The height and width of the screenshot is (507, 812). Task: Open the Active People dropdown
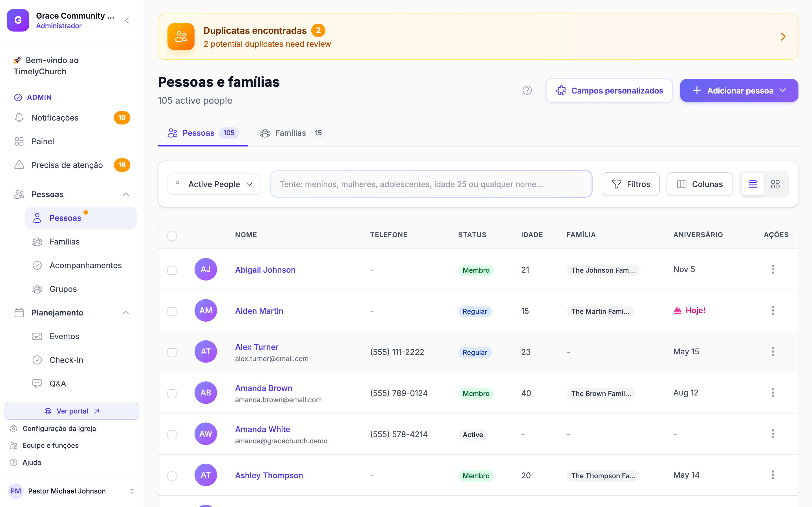point(214,184)
